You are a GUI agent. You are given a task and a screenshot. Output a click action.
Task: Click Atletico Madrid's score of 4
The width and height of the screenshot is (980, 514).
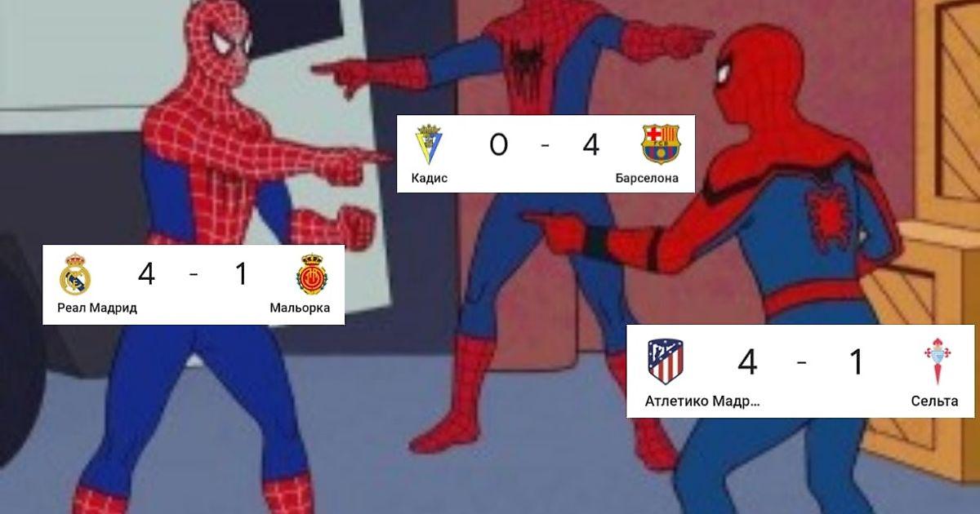[747, 362]
